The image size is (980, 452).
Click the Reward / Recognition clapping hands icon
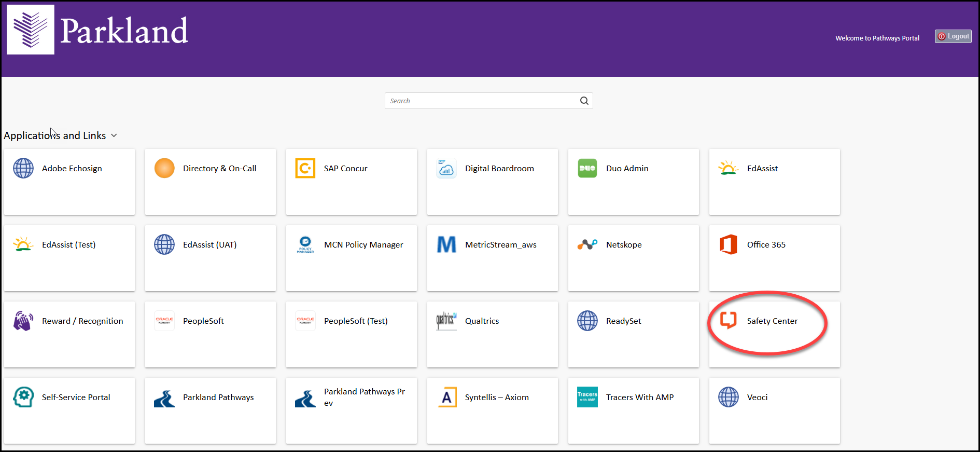(x=23, y=321)
